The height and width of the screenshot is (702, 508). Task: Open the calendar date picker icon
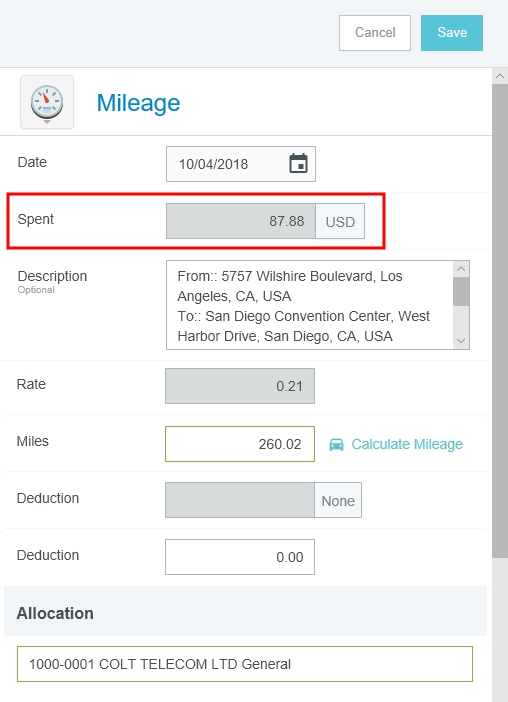click(x=299, y=163)
